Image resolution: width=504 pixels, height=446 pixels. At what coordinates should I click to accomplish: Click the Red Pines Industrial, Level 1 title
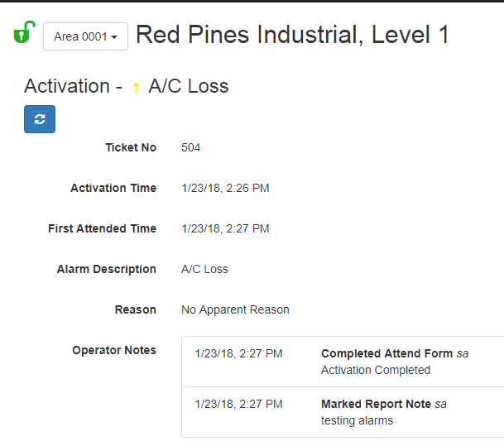pos(292,35)
